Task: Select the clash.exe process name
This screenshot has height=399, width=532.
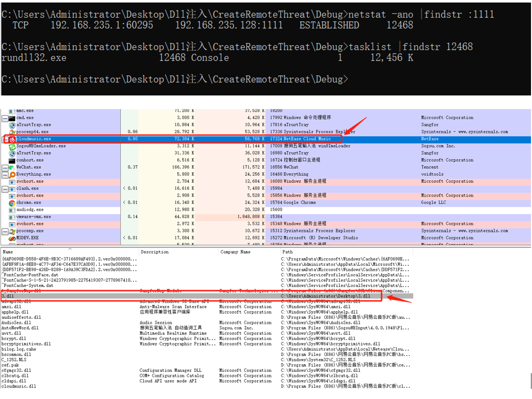Action: tap(27, 189)
